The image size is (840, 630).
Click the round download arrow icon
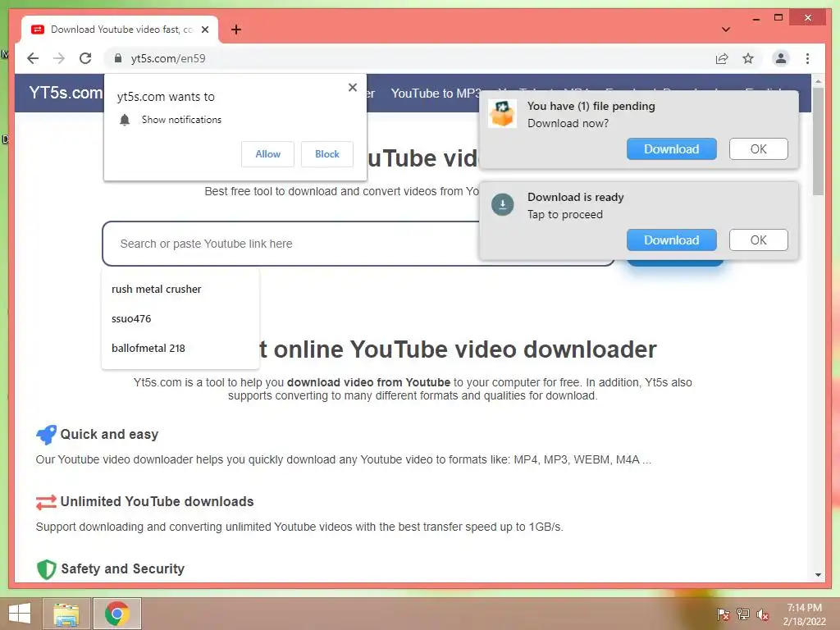(503, 204)
